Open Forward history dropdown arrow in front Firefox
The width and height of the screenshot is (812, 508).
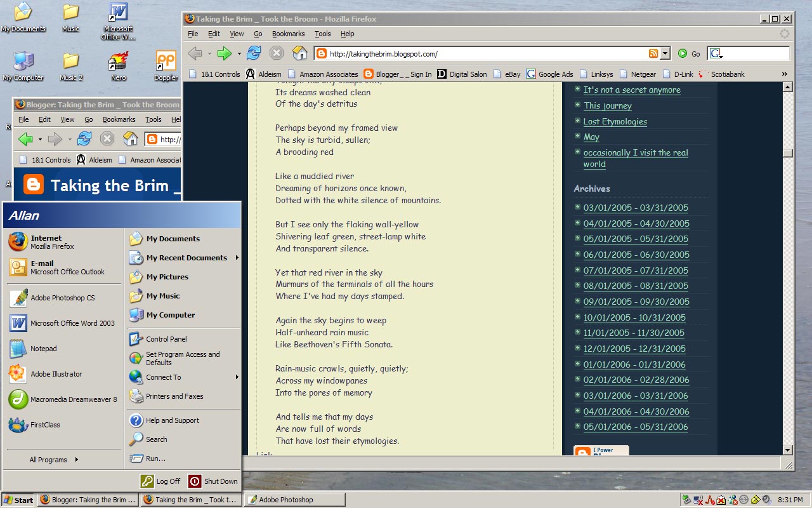click(x=239, y=54)
